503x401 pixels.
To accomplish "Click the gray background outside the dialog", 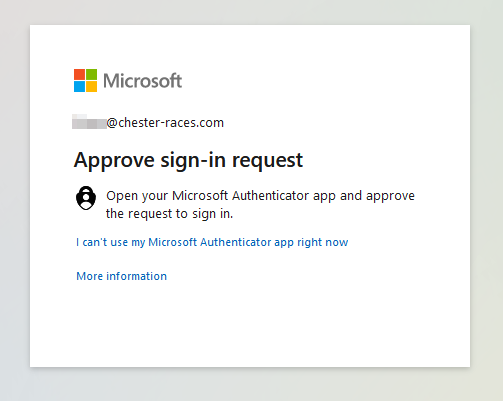I will pos(250,385).
